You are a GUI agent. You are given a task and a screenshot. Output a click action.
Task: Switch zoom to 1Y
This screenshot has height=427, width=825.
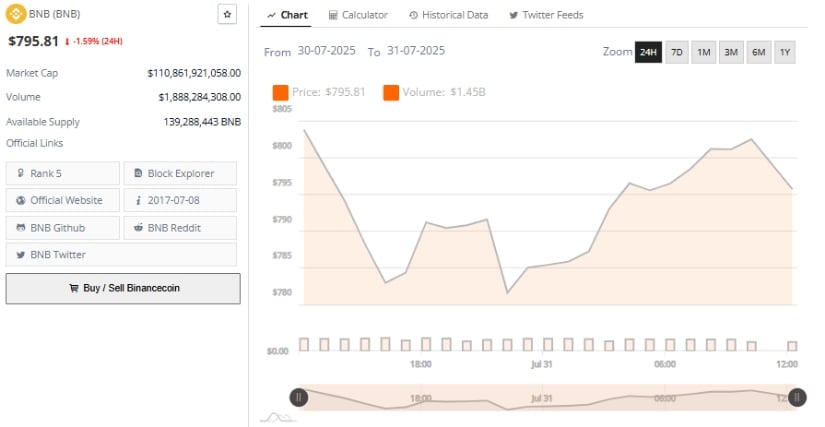pyautogui.click(x=785, y=52)
